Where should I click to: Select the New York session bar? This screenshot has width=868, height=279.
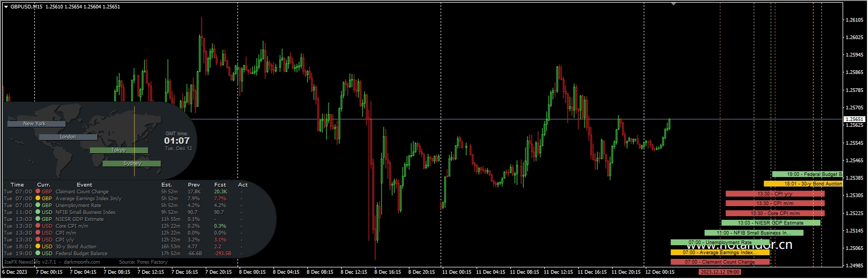[x=36, y=124]
